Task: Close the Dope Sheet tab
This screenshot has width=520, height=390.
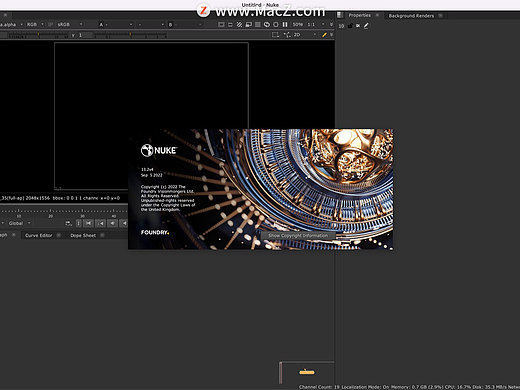Action: (x=102, y=235)
